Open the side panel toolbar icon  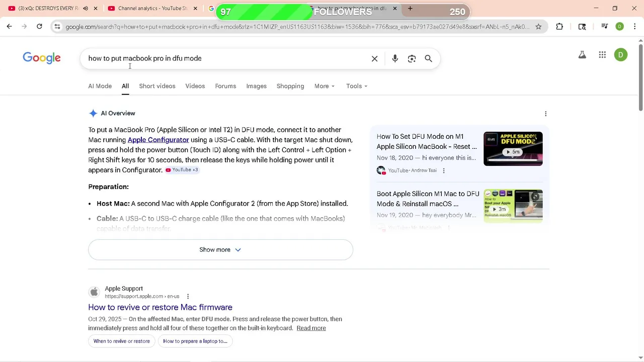pyautogui.click(x=582, y=27)
